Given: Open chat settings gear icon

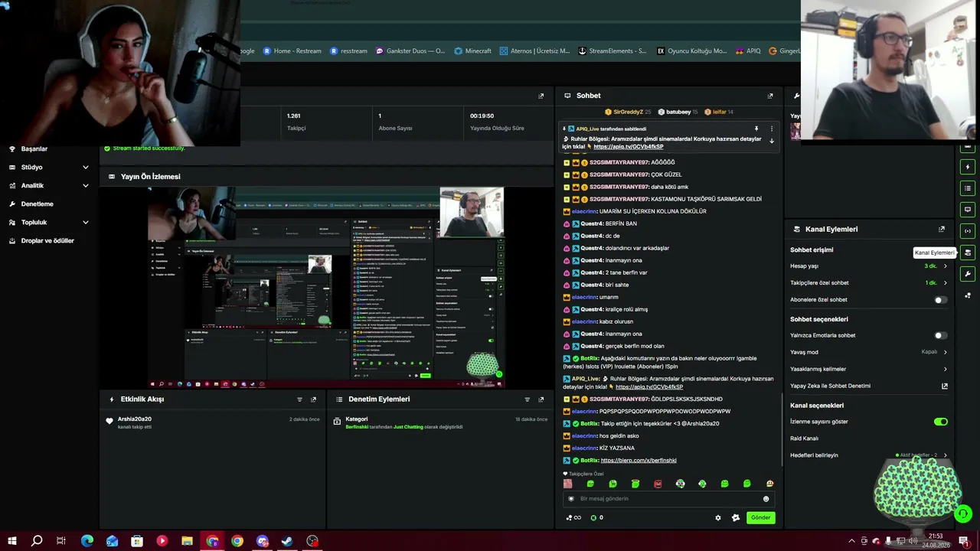Looking at the screenshot, I should click(x=718, y=518).
